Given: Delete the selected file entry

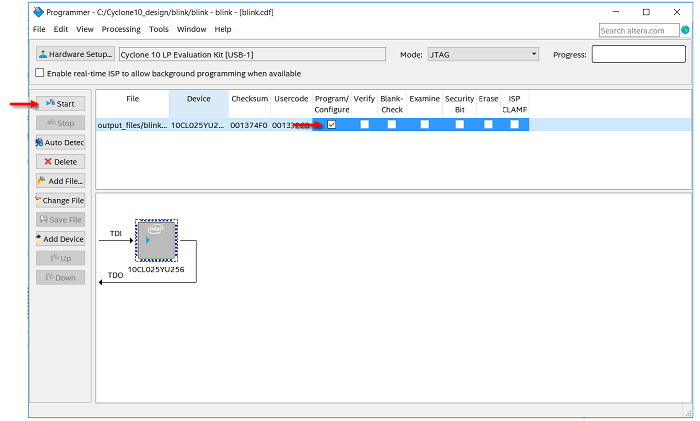Looking at the screenshot, I should click(60, 162).
